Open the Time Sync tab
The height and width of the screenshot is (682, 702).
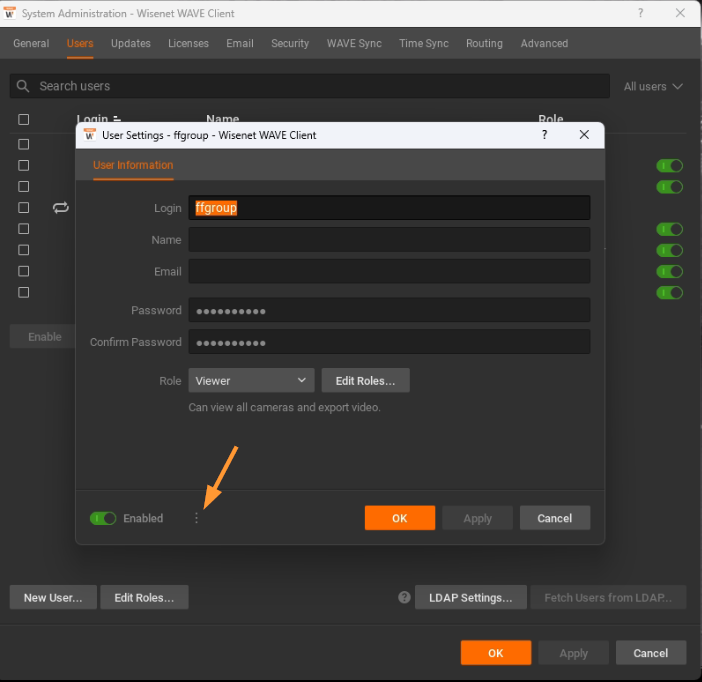tap(424, 43)
